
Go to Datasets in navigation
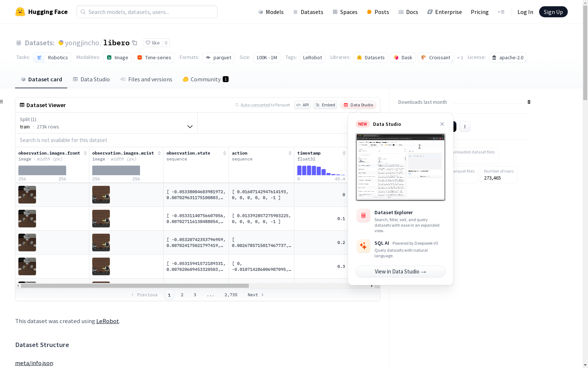tap(308, 12)
